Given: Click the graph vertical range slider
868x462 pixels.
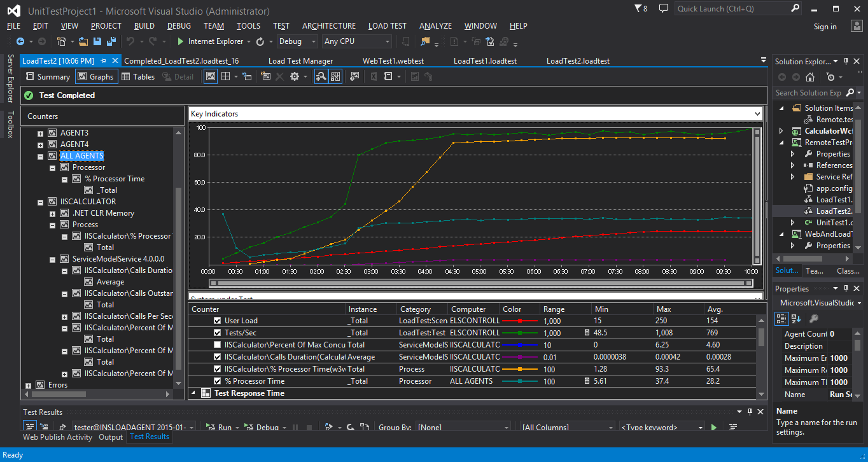Looking at the screenshot, I should [x=757, y=195].
